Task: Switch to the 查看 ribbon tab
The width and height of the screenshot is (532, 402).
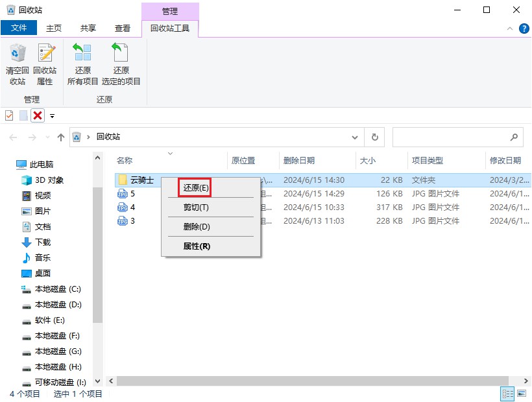Action: click(x=123, y=28)
